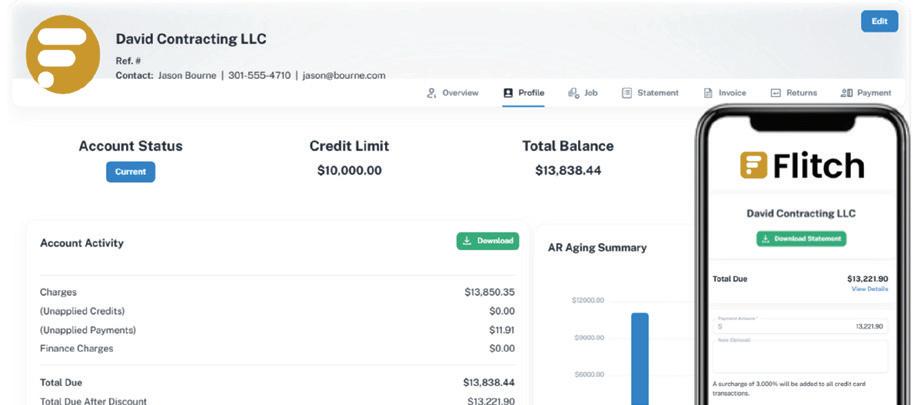Click the Overview person icon

(x=432, y=93)
